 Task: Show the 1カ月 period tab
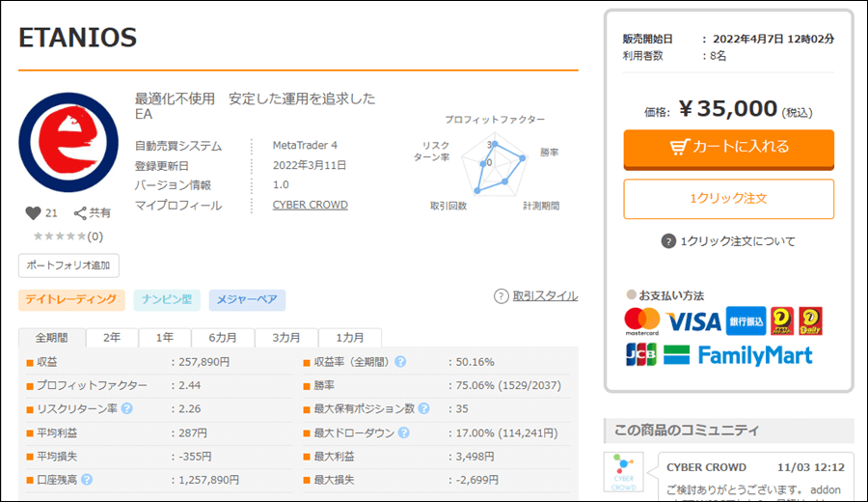point(350,338)
